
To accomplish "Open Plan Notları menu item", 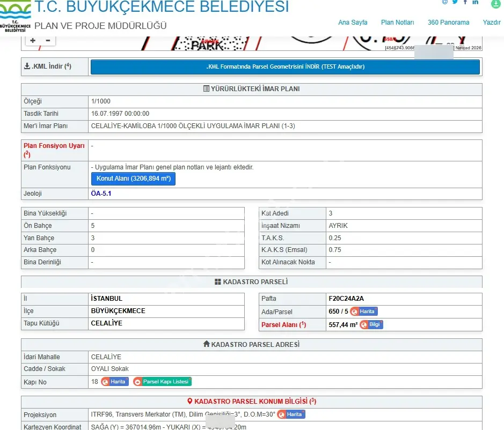I will coord(397,23).
